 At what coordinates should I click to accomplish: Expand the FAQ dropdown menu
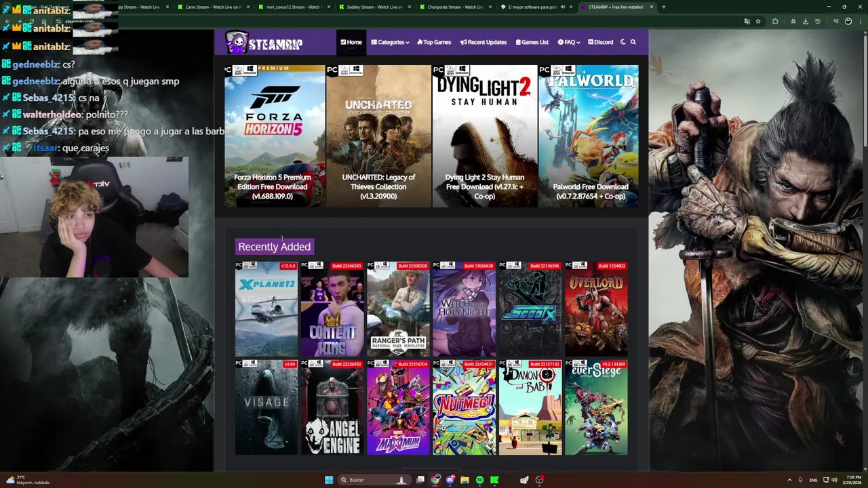pyautogui.click(x=568, y=42)
